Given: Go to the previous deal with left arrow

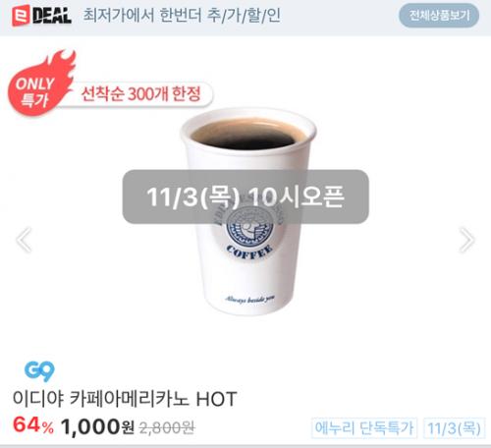Looking at the screenshot, I should (25, 240).
